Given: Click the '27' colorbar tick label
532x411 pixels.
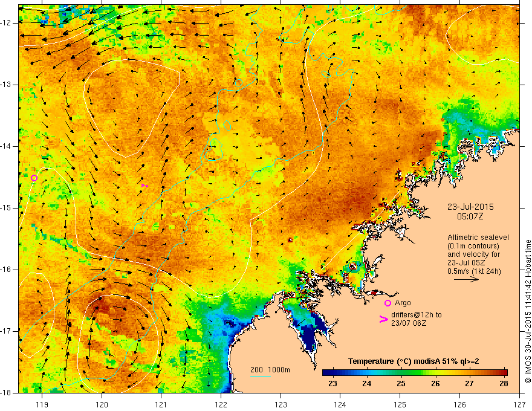Looking at the screenshot, I should pos(470,384).
